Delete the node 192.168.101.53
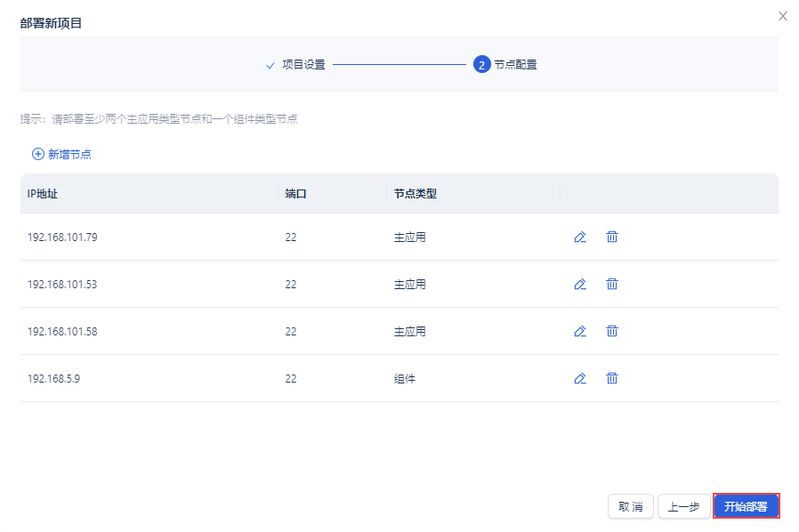Image resolution: width=799 pixels, height=532 pixels. pos(612,284)
